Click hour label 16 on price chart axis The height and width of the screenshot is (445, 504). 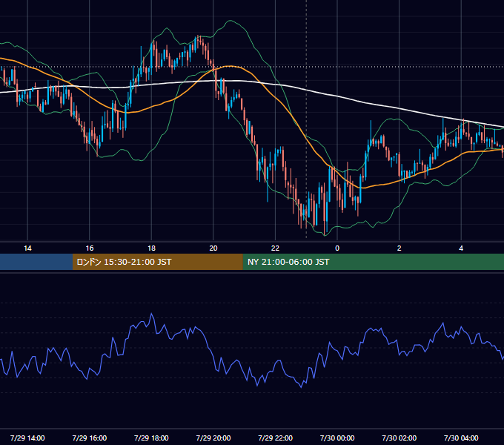click(90, 248)
